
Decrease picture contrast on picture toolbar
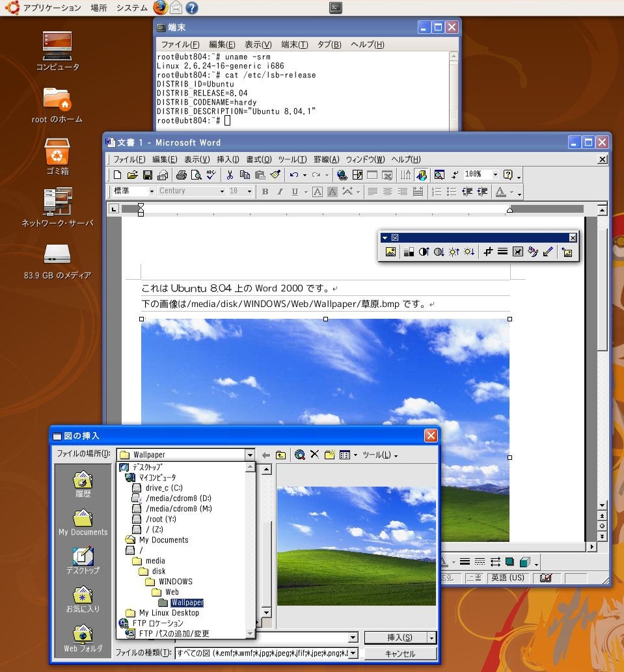pyautogui.click(x=439, y=252)
